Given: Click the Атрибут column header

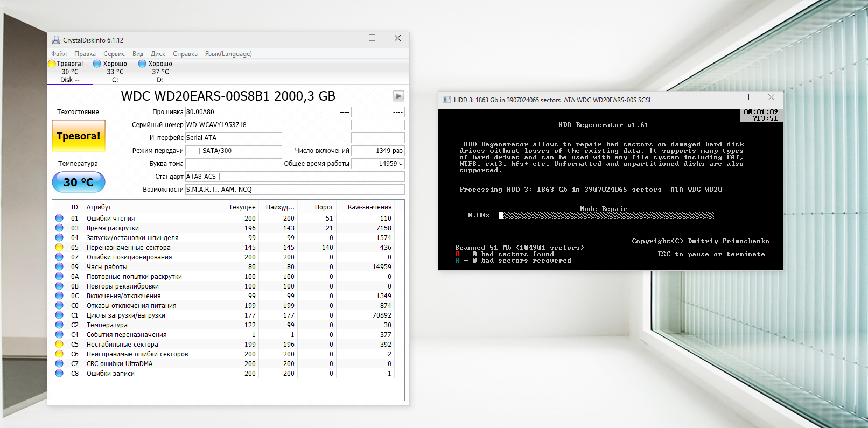Looking at the screenshot, I should 152,207.
